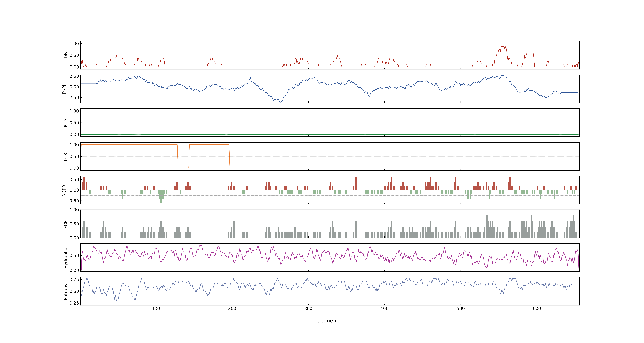644x343 pixels.
Task: Click the -2.50 tick on Pi-Pi axis
Action: click(x=73, y=98)
